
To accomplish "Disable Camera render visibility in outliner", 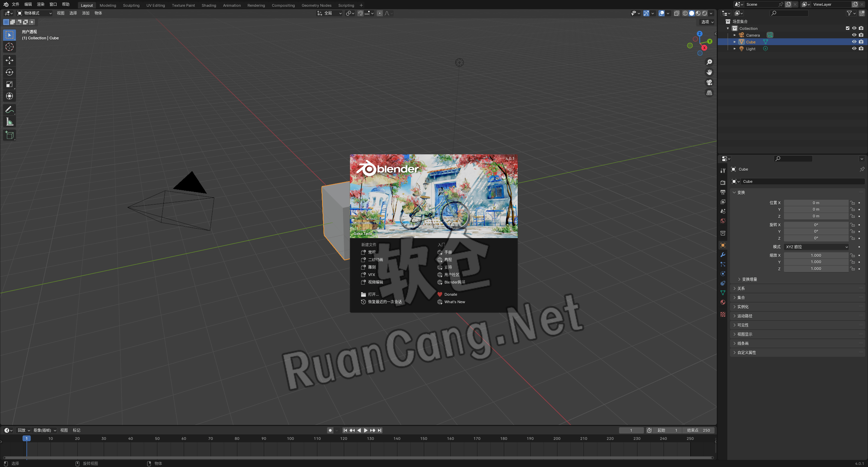I will point(861,35).
